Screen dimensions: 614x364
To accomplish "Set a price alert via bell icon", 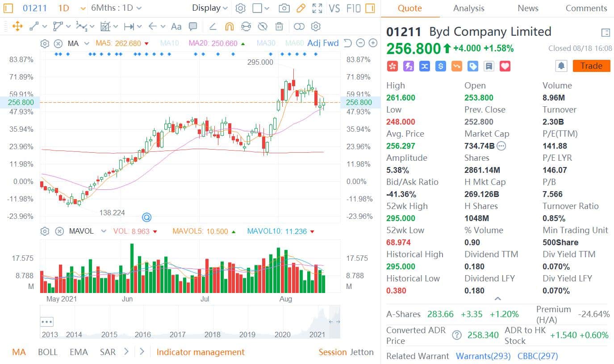I will pyautogui.click(x=561, y=66).
